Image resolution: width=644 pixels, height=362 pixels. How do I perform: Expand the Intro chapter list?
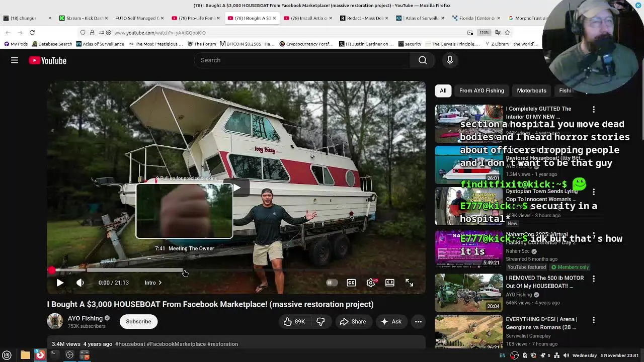[153, 283]
